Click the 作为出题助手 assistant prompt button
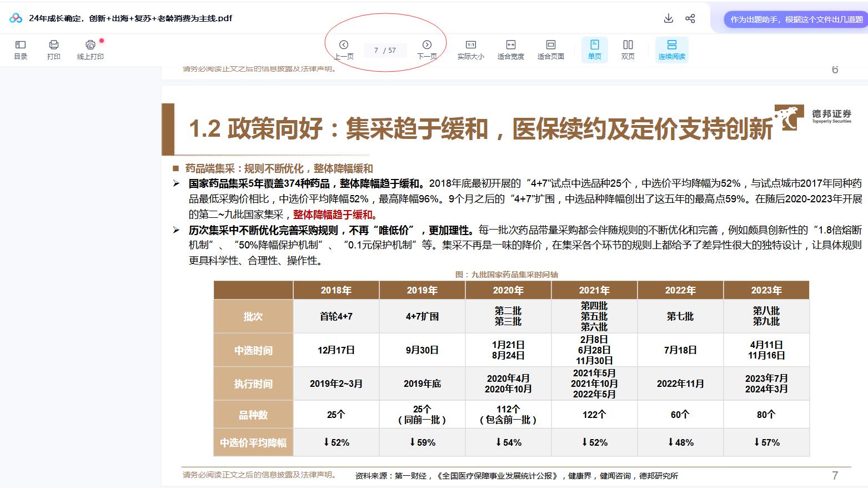The height and width of the screenshot is (488, 868). pyautogui.click(x=796, y=19)
